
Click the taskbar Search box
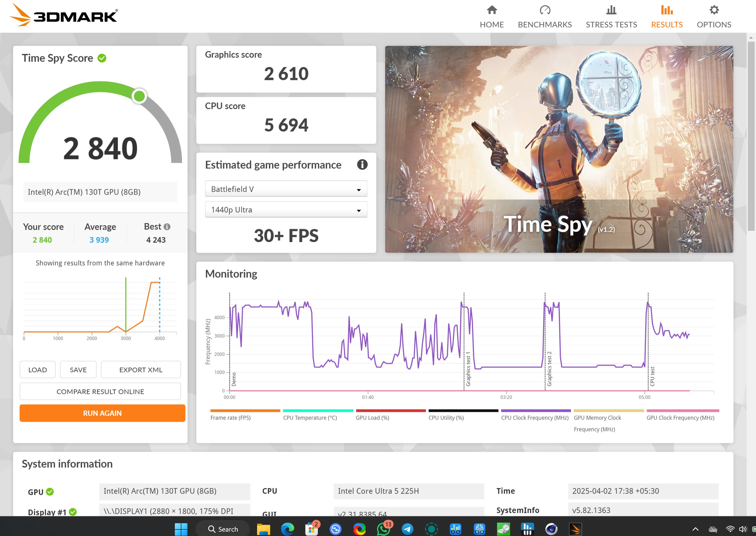(223, 529)
